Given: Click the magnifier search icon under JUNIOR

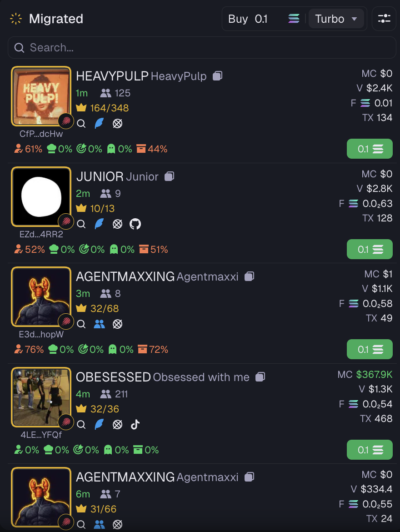Looking at the screenshot, I should (81, 224).
